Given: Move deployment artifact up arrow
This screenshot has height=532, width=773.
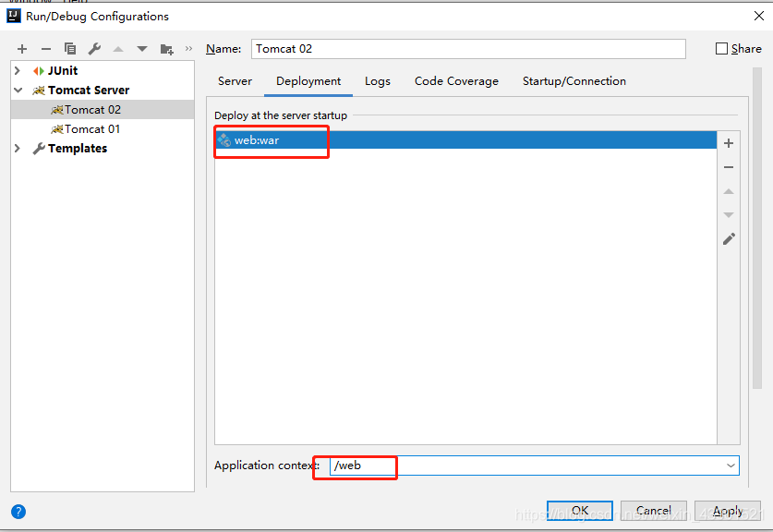Looking at the screenshot, I should 729,191.
